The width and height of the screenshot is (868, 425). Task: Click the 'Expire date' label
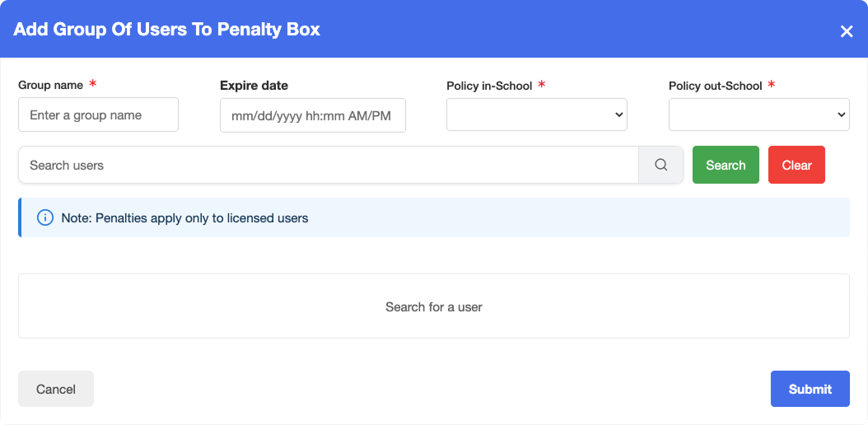[x=254, y=86]
